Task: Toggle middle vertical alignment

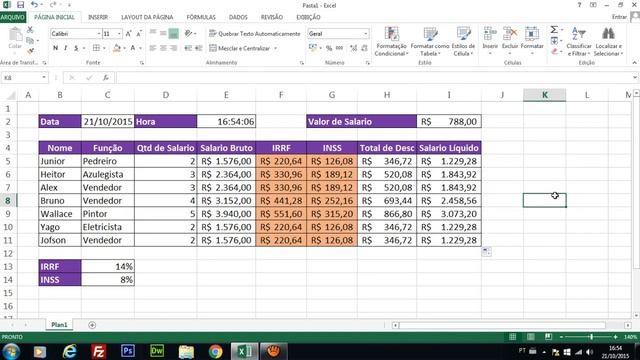Action: click(x=163, y=33)
